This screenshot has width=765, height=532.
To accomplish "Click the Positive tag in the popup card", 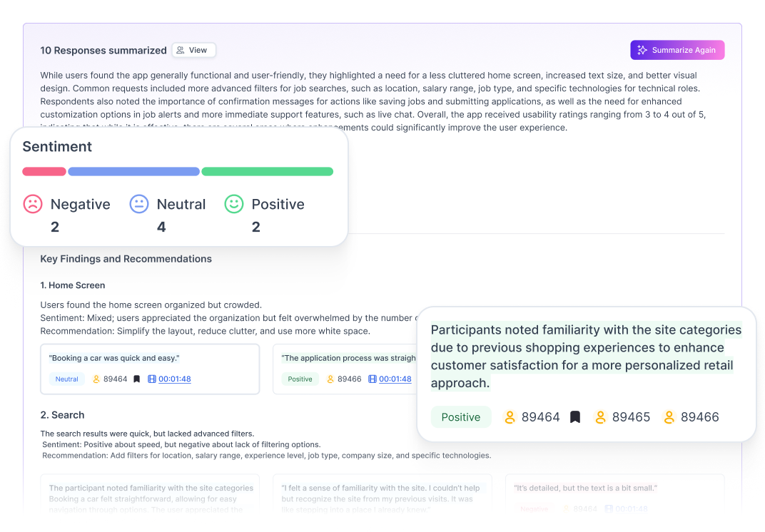I will click(461, 417).
